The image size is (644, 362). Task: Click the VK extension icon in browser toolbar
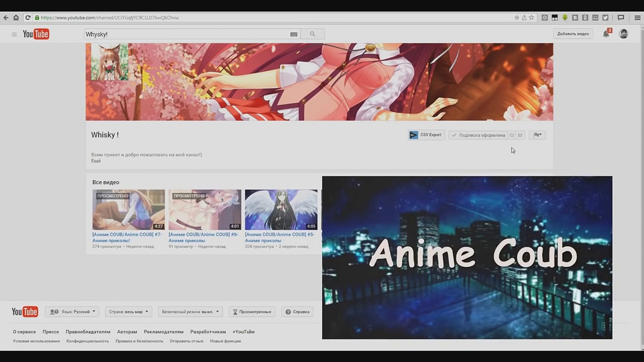pyautogui.click(x=575, y=17)
